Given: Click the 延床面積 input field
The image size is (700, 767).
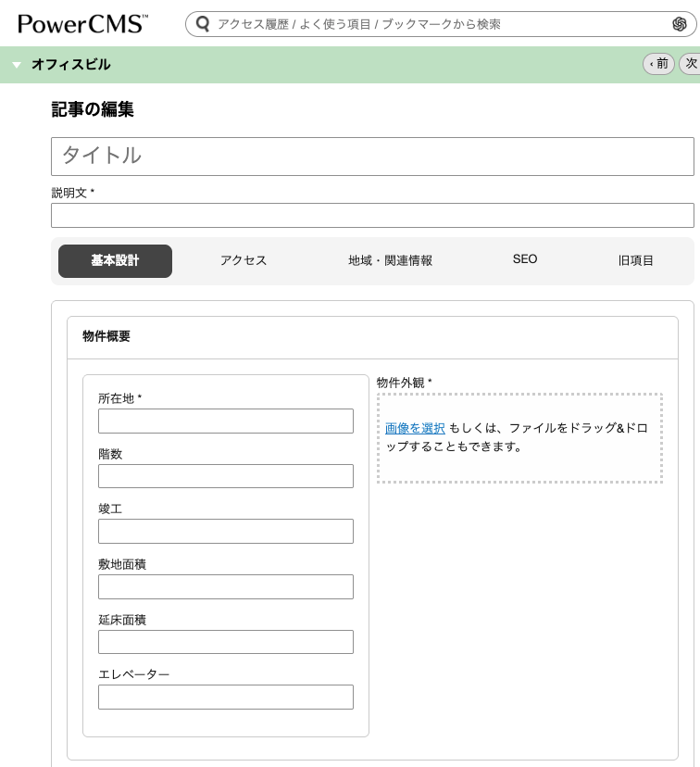Looking at the screenshot, I should pyautogui.click(x=226, y=642).
